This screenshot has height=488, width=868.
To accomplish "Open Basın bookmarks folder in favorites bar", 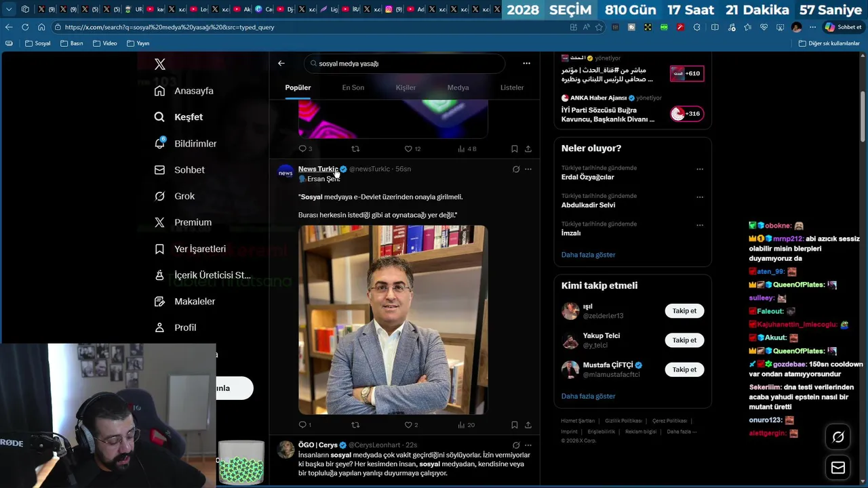I will coord(72,43).
